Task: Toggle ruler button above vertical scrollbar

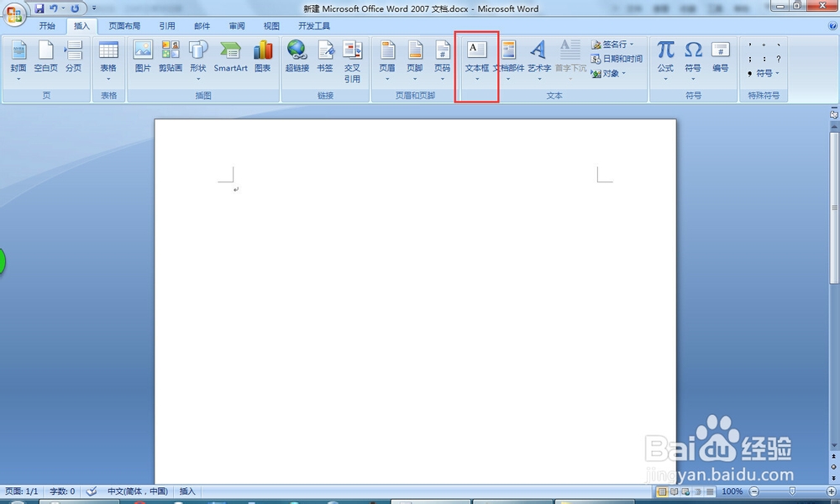Action: coord(833,114)
